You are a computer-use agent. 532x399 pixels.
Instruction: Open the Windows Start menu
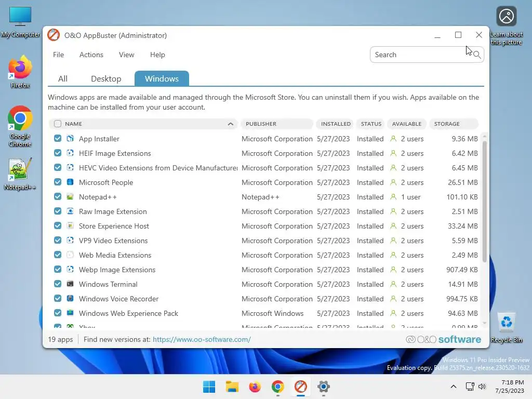tap(209, 387)
